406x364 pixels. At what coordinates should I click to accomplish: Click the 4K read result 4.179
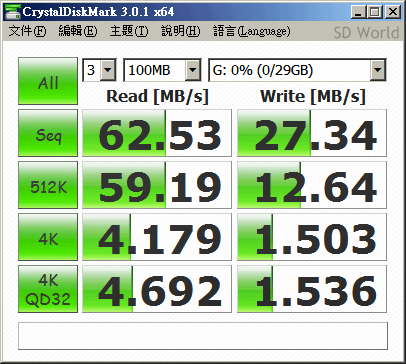tap(157, 237)
